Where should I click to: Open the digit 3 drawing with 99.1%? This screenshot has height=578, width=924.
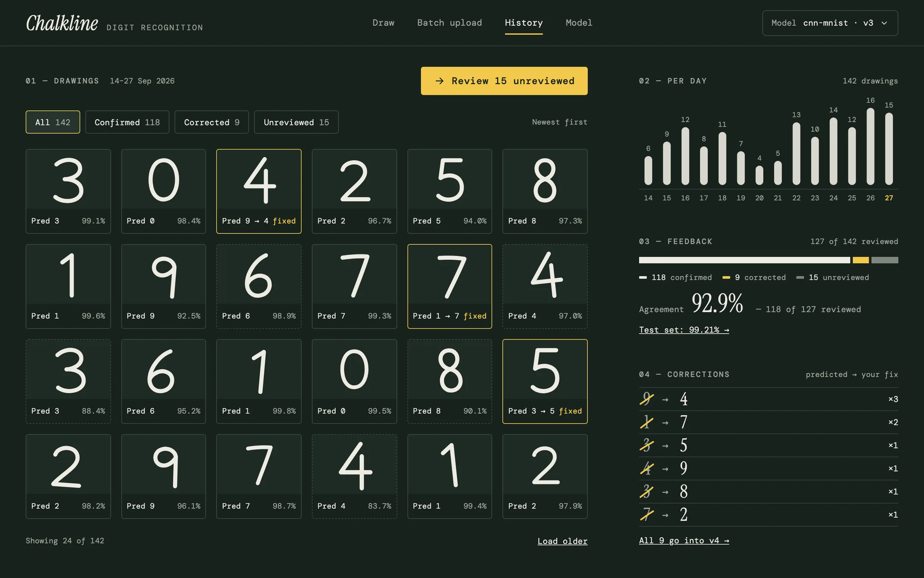click(68, 191)
